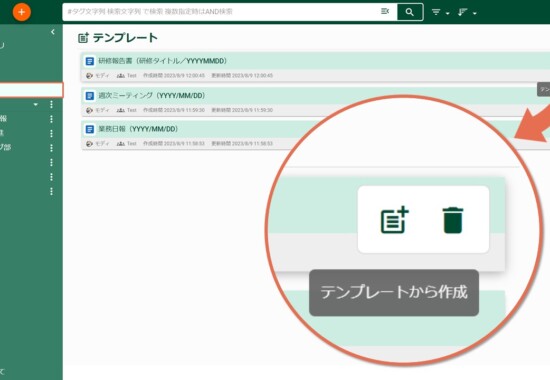Expand the sidebar section dropdown arrow
This screenshot has width=550, height=380.
tap(35, 105)
